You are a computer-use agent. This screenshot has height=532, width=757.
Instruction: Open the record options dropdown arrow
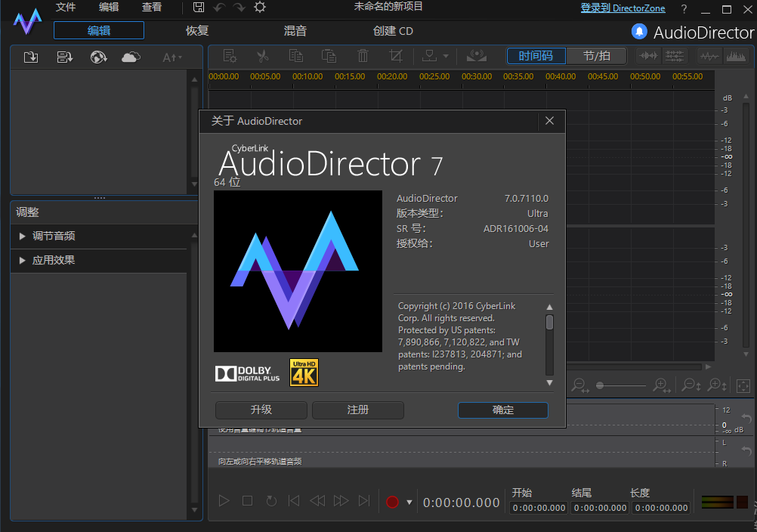point(408,501)
